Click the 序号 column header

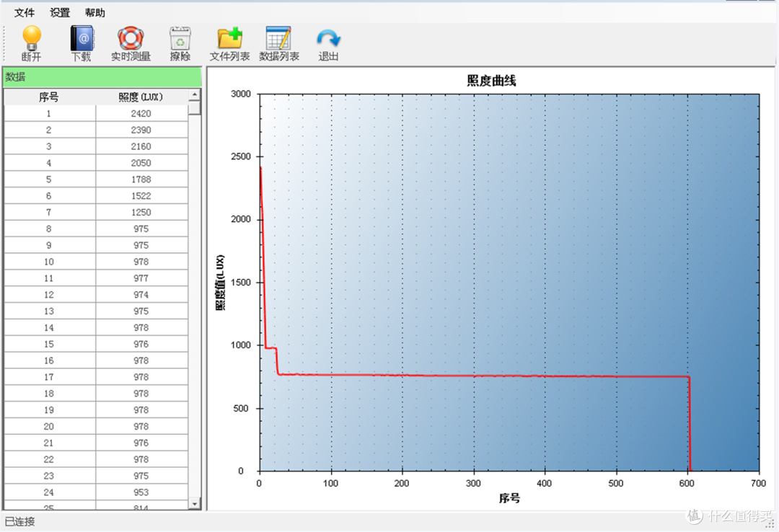pyautogui.click(x=49, y=97)
